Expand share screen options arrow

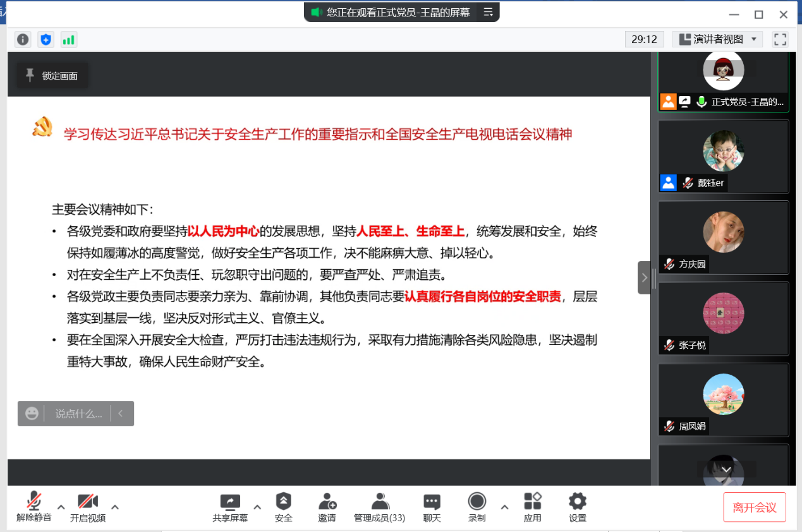[x=257, y=506]
